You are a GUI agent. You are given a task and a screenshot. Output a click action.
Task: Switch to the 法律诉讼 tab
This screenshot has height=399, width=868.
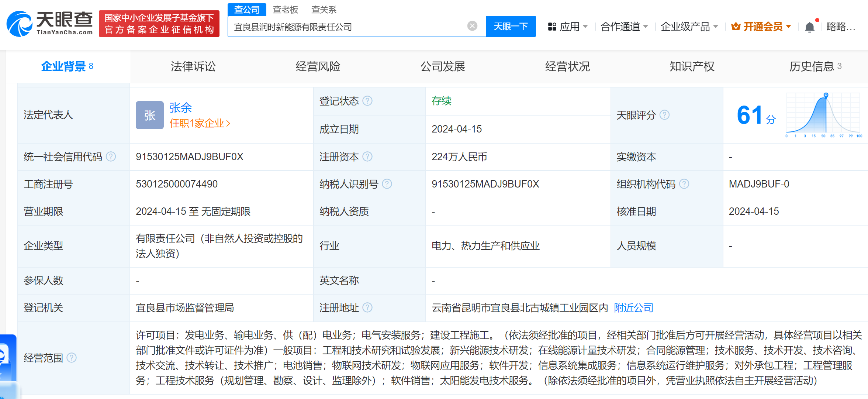193,66
